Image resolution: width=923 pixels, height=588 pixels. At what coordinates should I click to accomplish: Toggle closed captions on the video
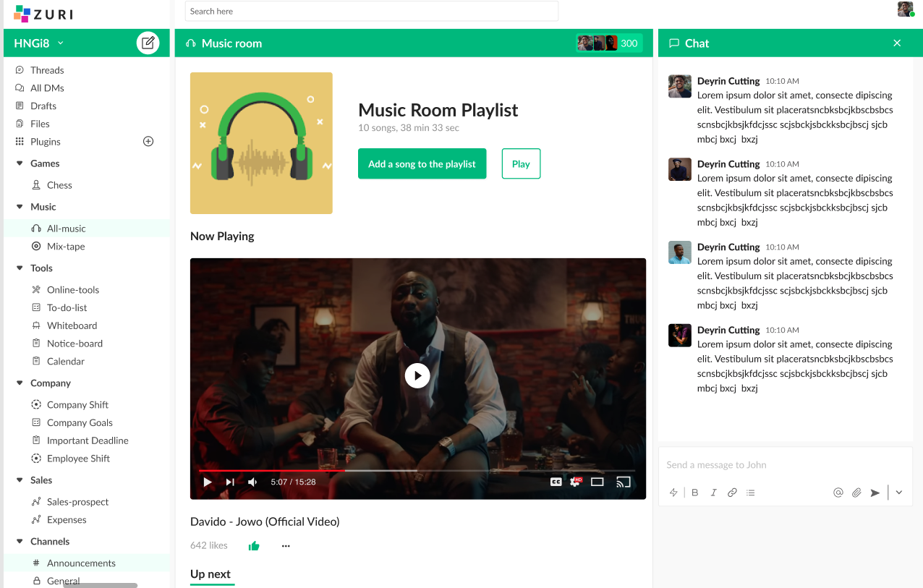556,482
